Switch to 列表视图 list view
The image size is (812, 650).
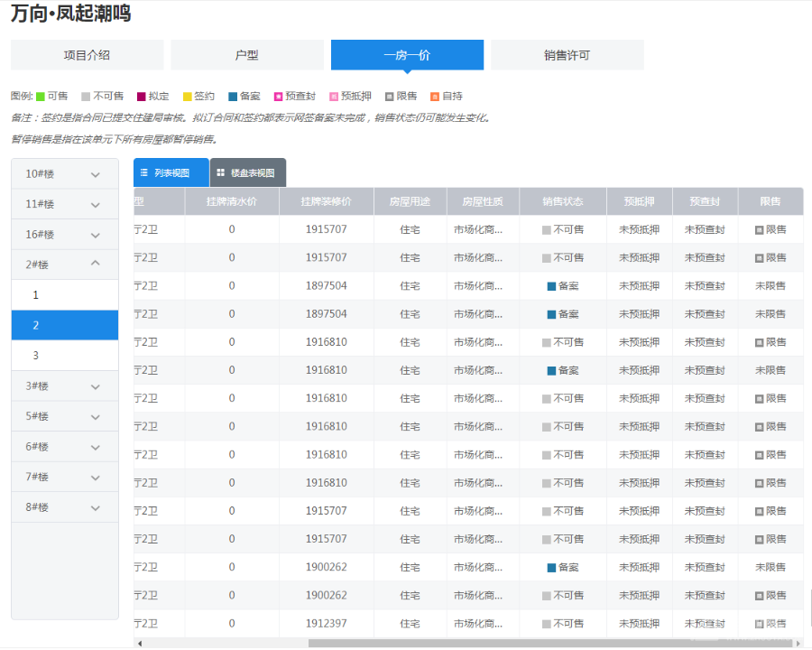coord(171,172)
